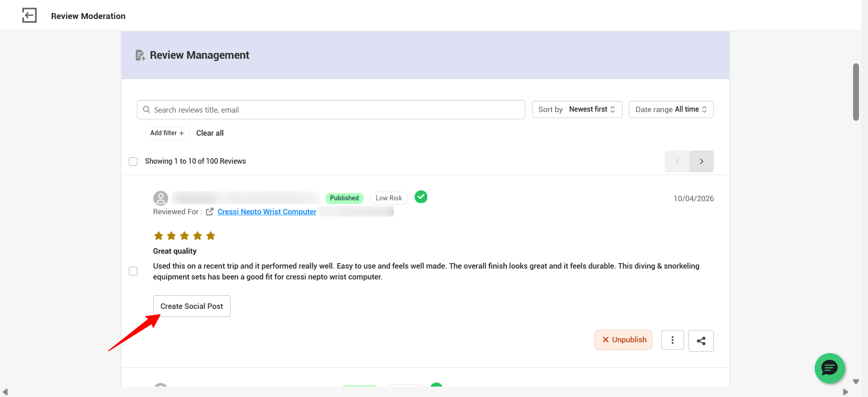Screen dimensions: 868x397
Task: Open the Sort by Newest first dropdown
Action: pyautogui.click(x=577, y=109)
